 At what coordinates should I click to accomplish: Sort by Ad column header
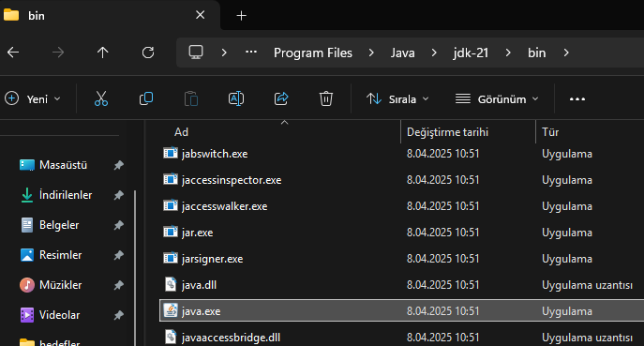[181, 132]
